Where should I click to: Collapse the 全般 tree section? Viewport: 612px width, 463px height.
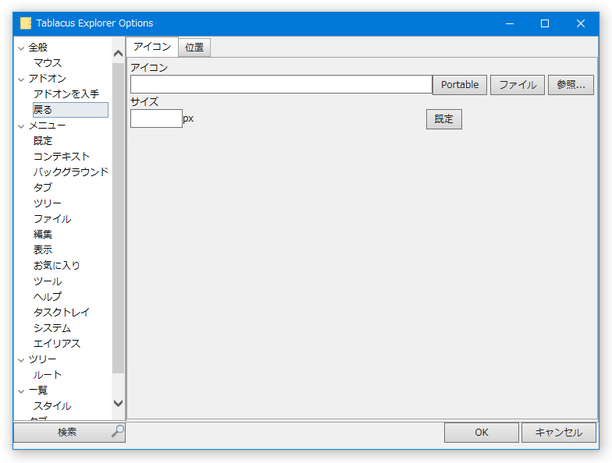coord(21,48)
